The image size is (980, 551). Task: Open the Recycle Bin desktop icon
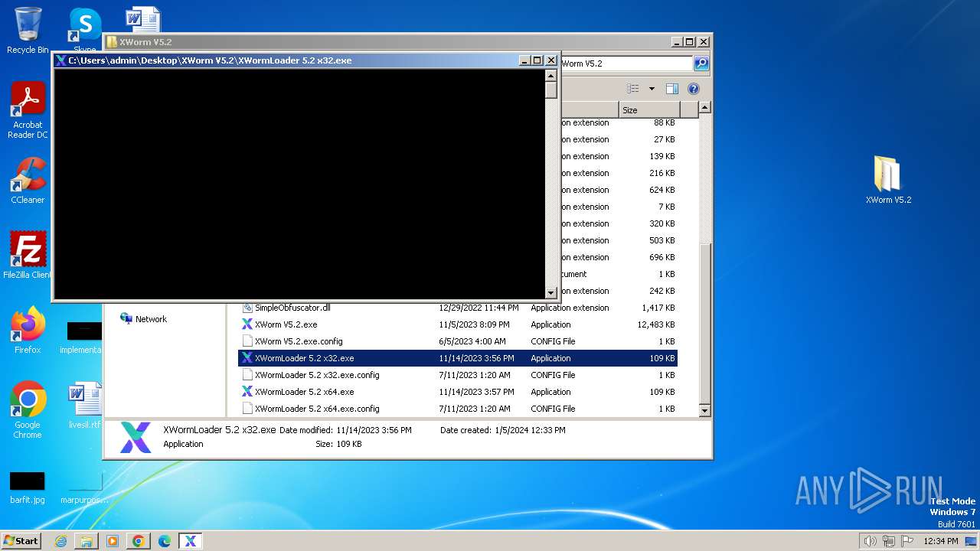[x=28, y=31]
